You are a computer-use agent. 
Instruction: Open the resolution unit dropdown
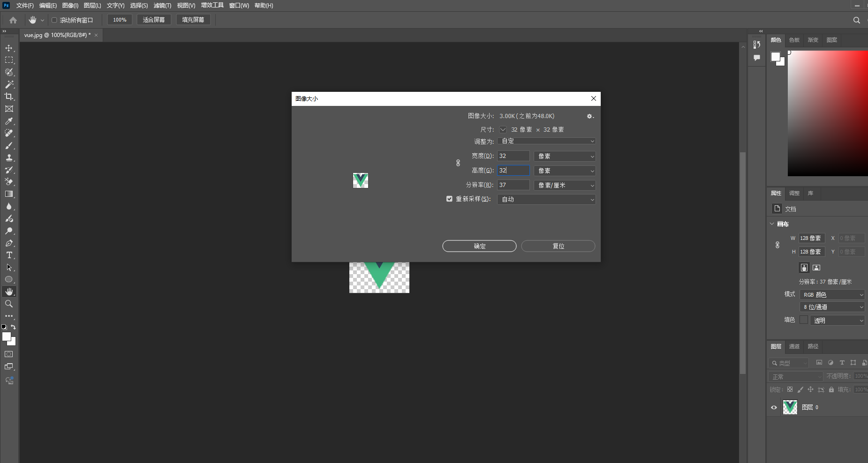565,186
